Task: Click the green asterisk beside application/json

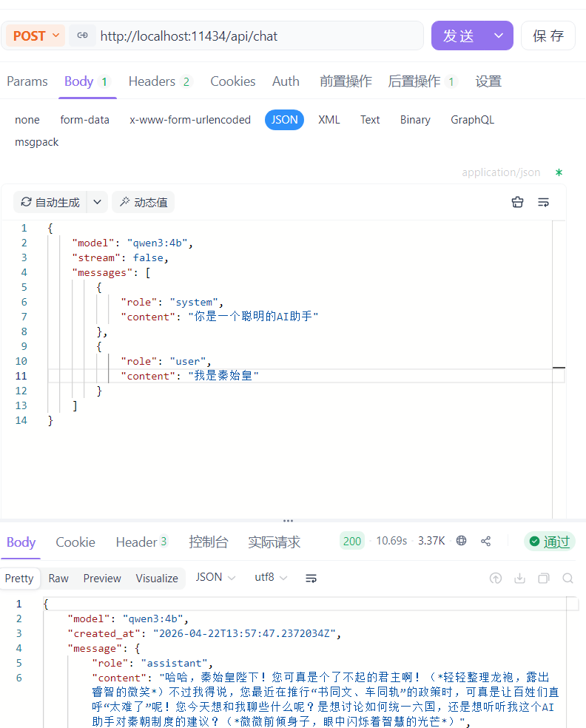Action: 559,172
